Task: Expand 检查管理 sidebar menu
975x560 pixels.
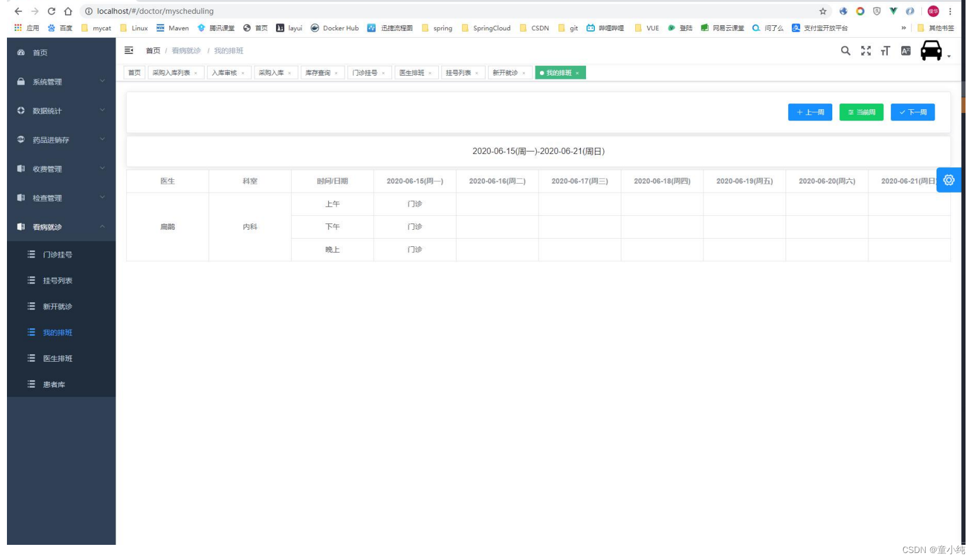Action: point(61,198)
